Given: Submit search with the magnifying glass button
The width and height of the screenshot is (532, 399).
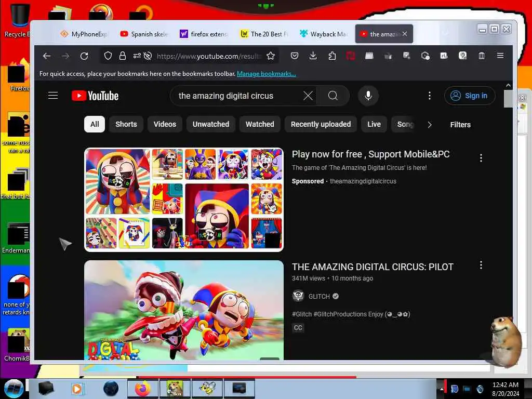Looking at the screenshot, I should click(x=333, y=96).
